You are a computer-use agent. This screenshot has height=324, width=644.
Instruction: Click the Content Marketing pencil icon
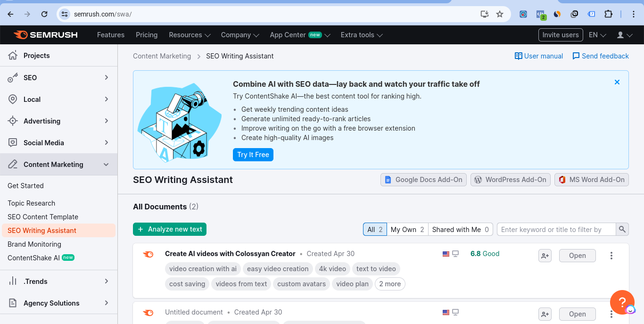point(13,165)
